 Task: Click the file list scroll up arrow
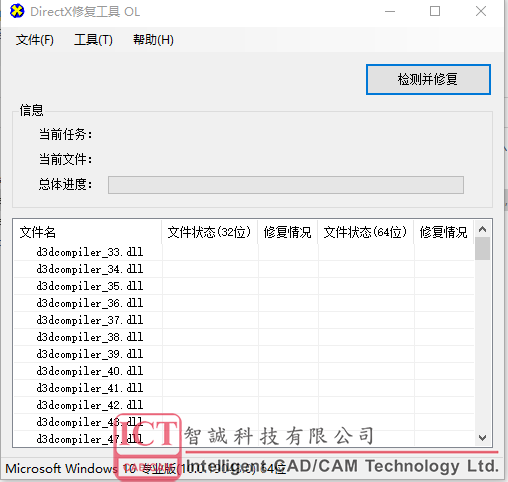tap(482, 229)
